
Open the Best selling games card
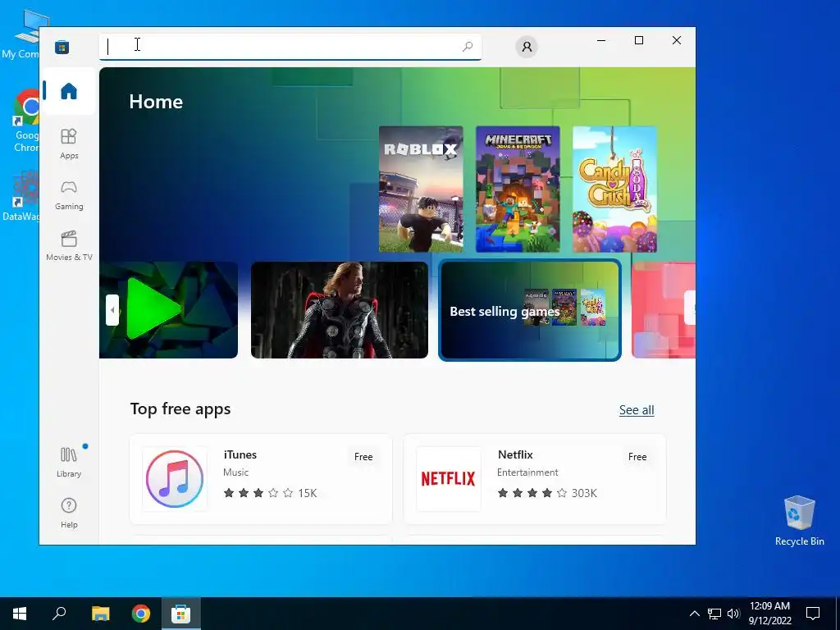tap(530, 310)
